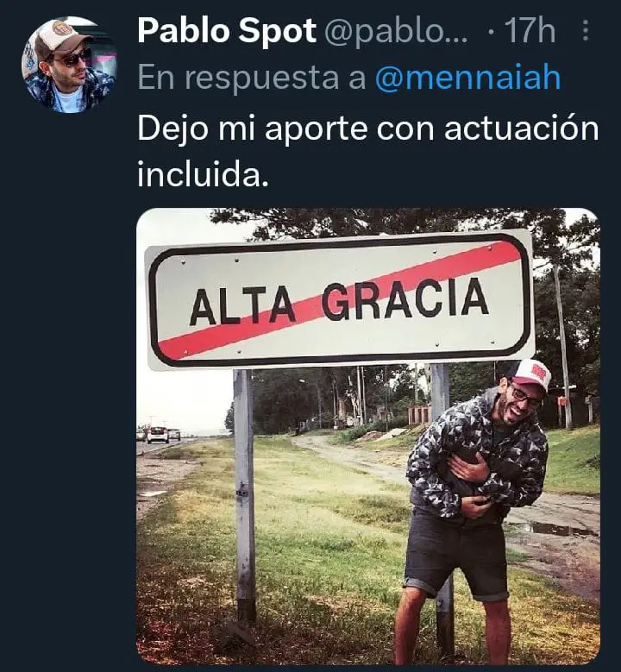Viewport: 621px width, 672px height.
Task: Click the cars on the road in photo
Action: pyautogui.click(x=159, y=435)
